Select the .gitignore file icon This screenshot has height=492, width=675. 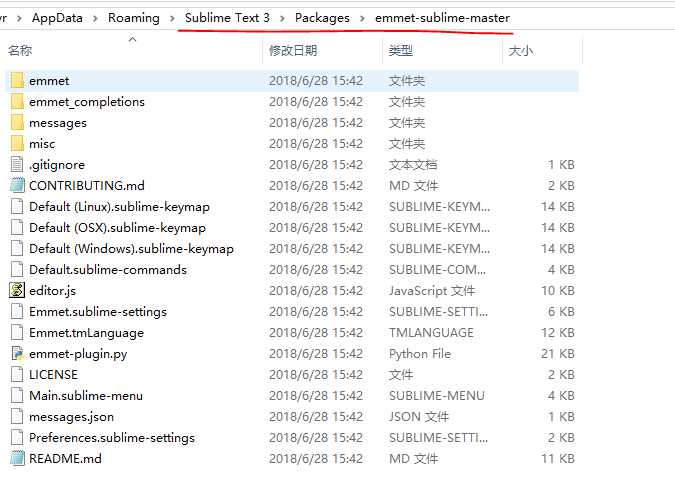tap(17, 164)
